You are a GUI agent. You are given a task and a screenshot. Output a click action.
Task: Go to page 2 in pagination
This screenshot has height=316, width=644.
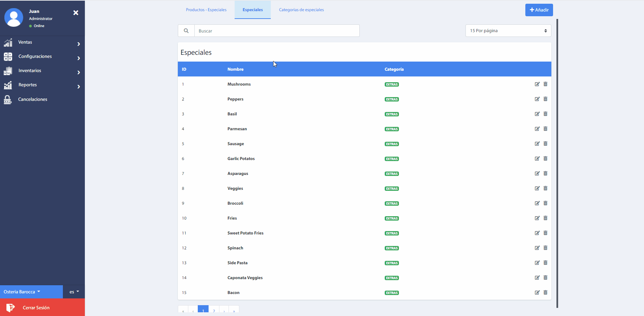pos(214,310)
